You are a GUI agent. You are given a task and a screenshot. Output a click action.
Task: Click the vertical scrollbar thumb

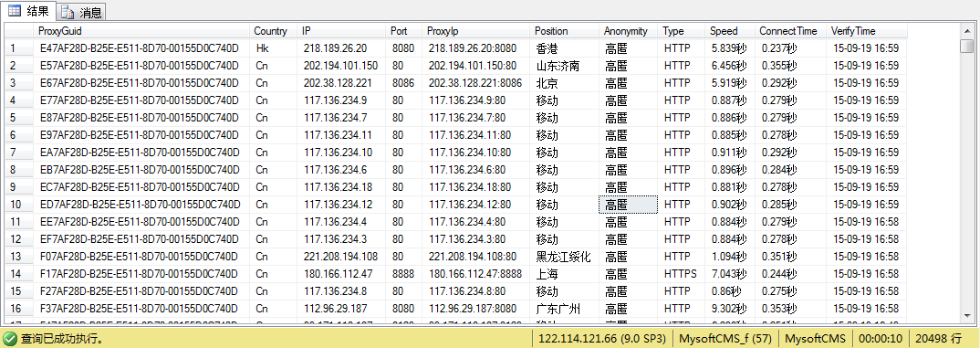pyautogui.click(x=967, y=47)
